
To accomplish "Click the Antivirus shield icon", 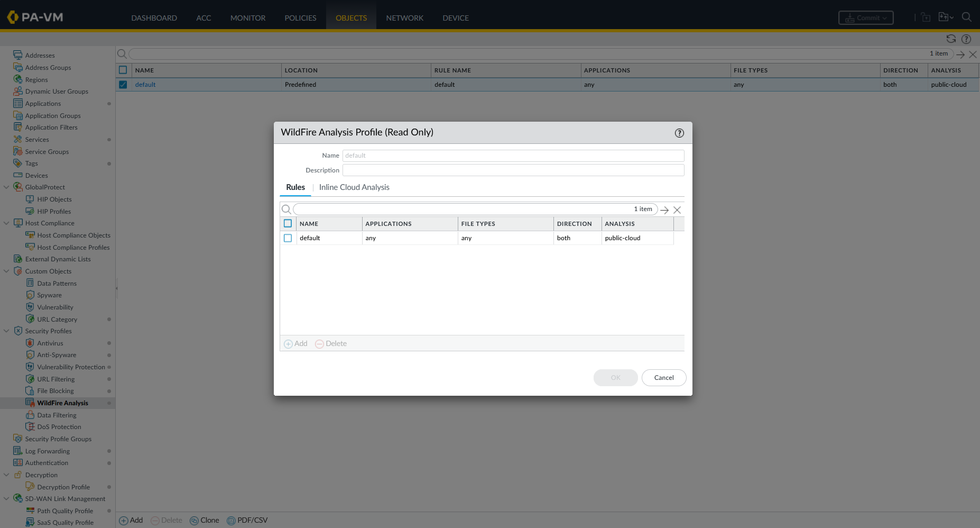I will (30, 343).
